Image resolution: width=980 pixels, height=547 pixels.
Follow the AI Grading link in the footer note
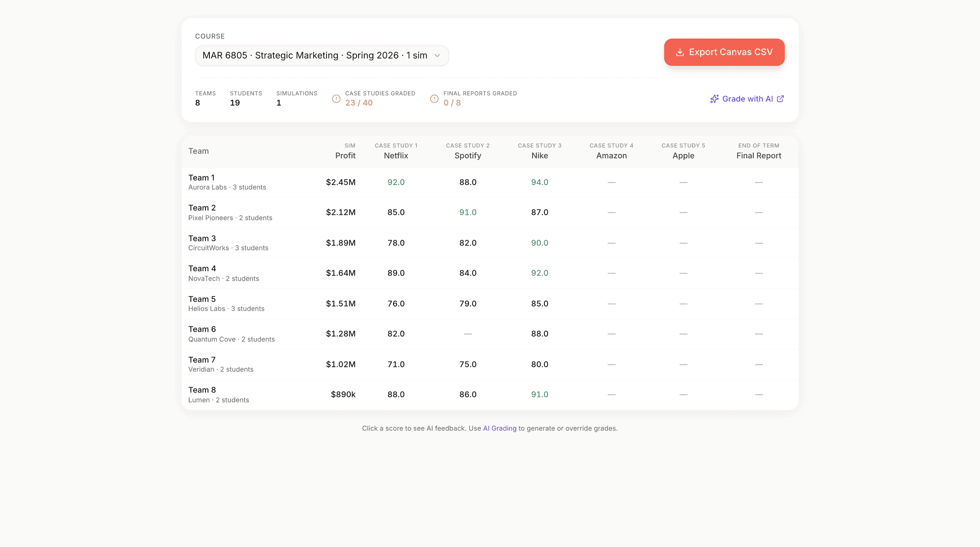(x=499, y=428)
